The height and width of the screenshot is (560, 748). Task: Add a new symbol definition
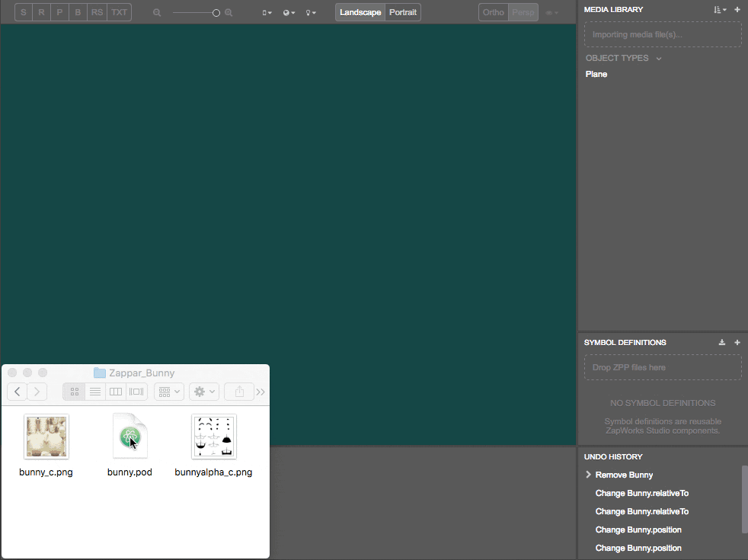click(737, 343)
